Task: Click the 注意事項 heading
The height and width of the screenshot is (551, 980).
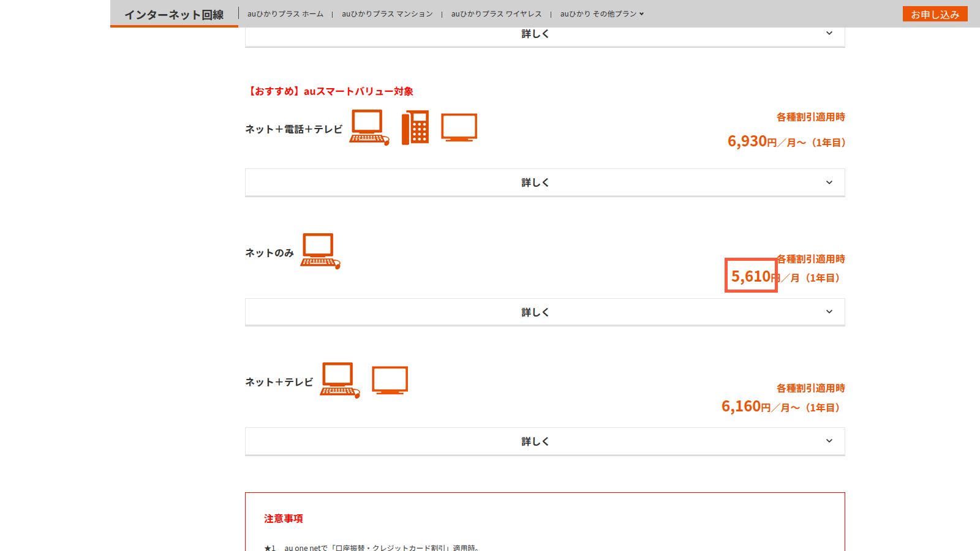Action: click(x=284, y=519)
